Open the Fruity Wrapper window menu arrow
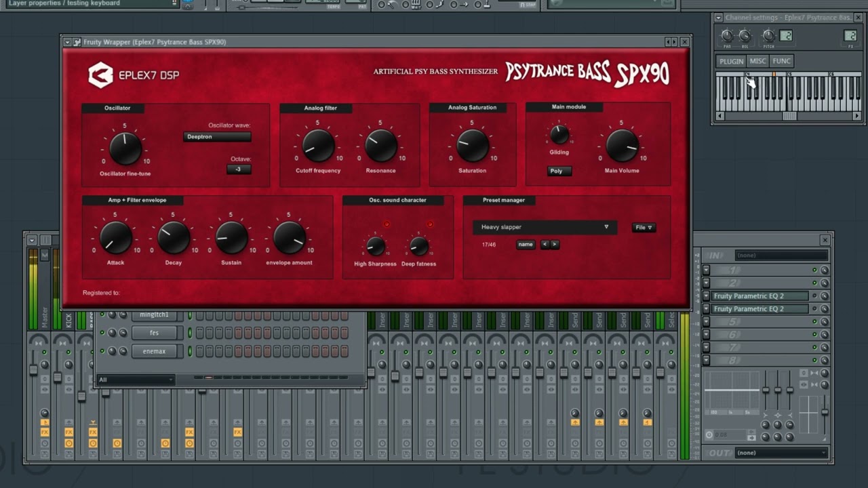 [x=68, y=42]
